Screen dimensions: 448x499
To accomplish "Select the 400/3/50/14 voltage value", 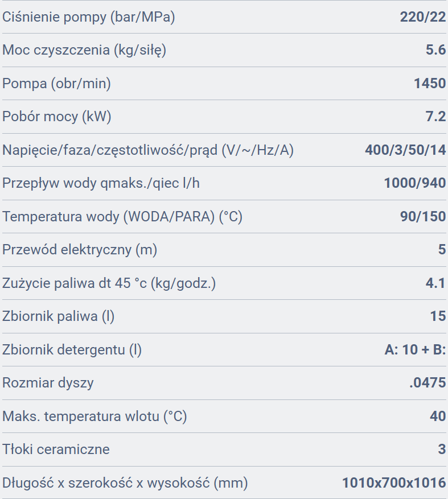I will pos(405,150).
